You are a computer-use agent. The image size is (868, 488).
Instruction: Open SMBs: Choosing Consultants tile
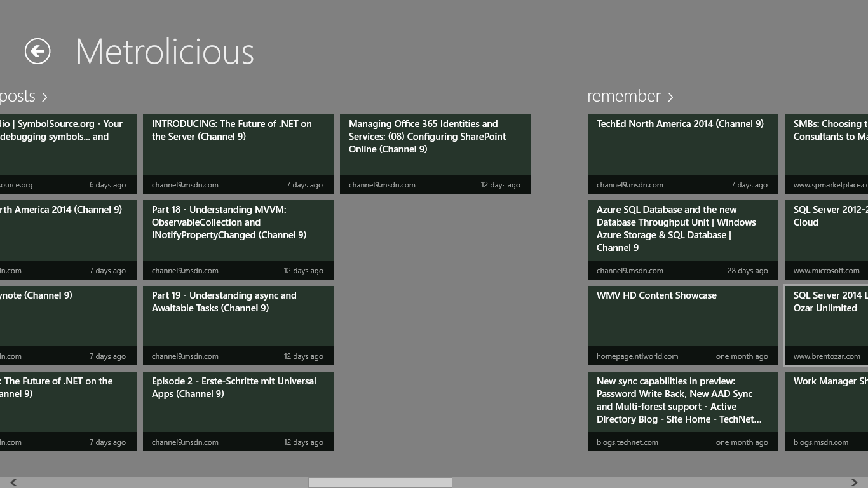(826, 154)
